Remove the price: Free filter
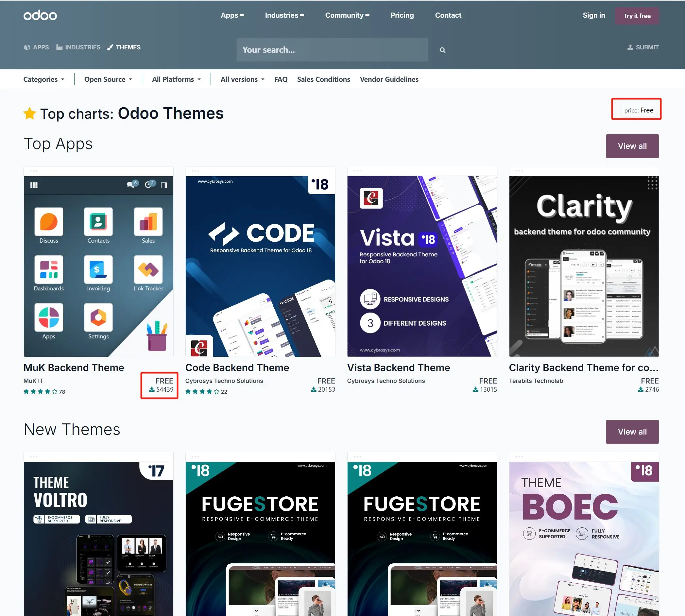Screen dimensions: 685x616 coord(638,110)
